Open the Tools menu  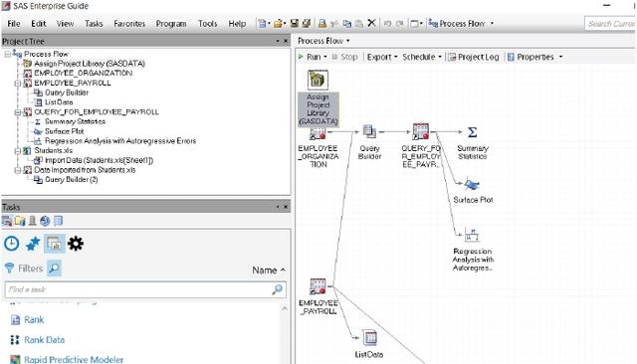pyautogui.click(x=207, y=24)
